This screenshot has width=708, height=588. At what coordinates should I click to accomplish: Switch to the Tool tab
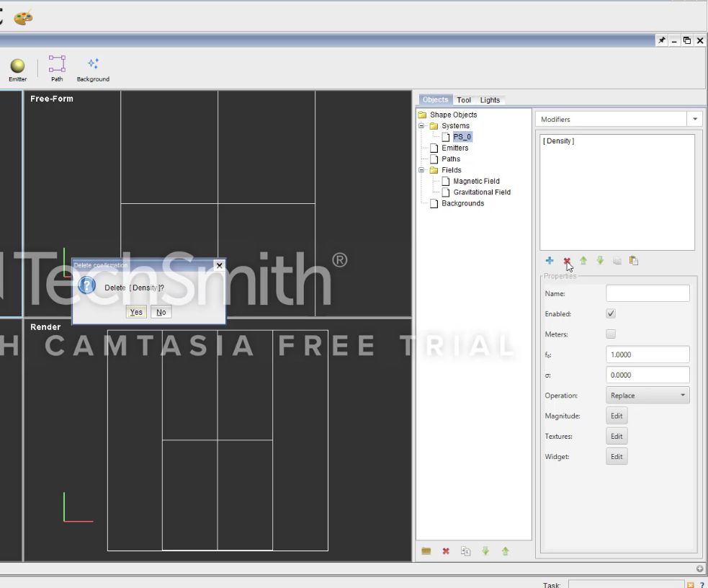(464, 100)
